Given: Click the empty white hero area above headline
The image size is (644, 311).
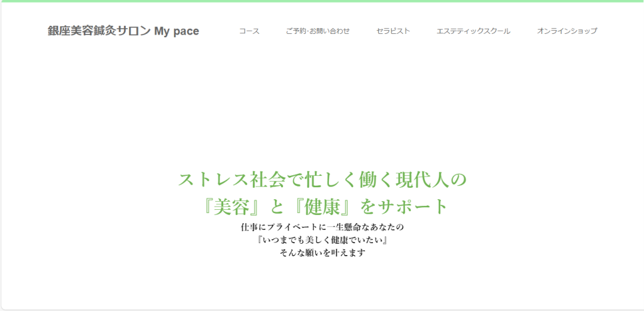Looking at the screenshot, I should [x=322, y=107].
